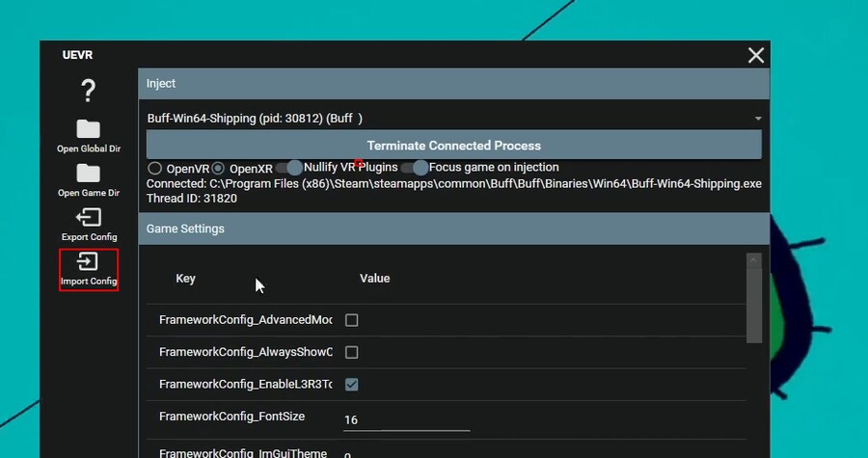Click the Import Config icon
Screen dimensions: 868x458
88,262
